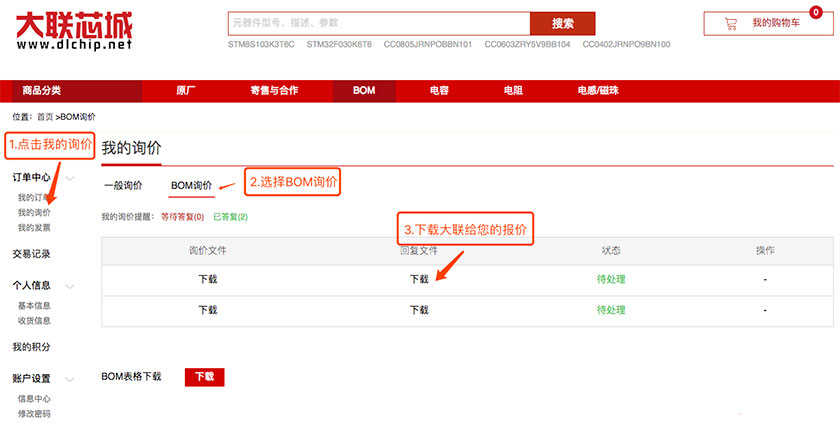This screenshot has width=840, height=427.
Task: Go to 寄售与合作 in navigation bar
Action: 274,91
